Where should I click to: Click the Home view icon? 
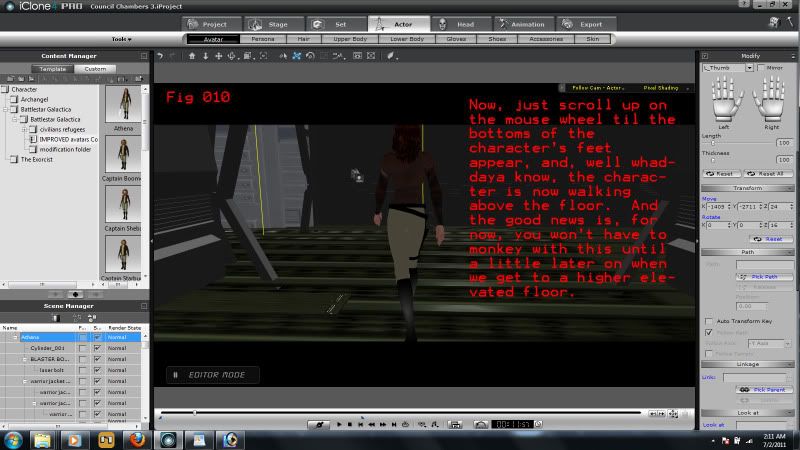click(192, 56)
